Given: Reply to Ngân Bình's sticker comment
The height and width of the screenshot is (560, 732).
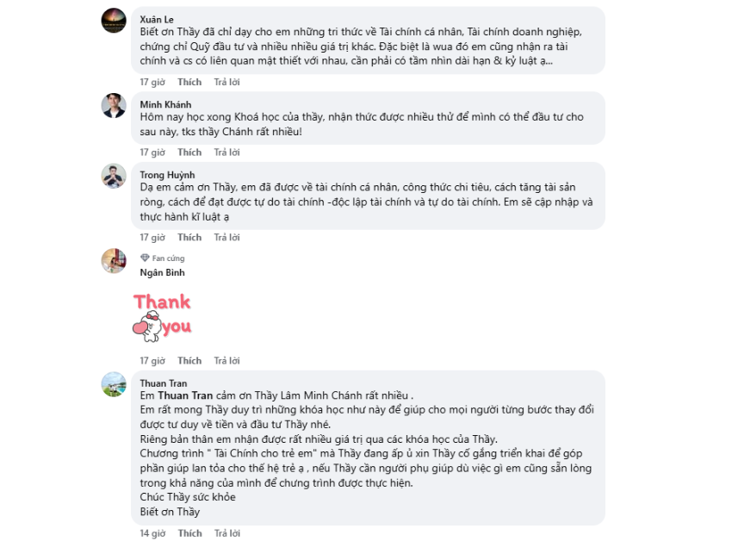Looking at the screenshot, I should [226, 361].
